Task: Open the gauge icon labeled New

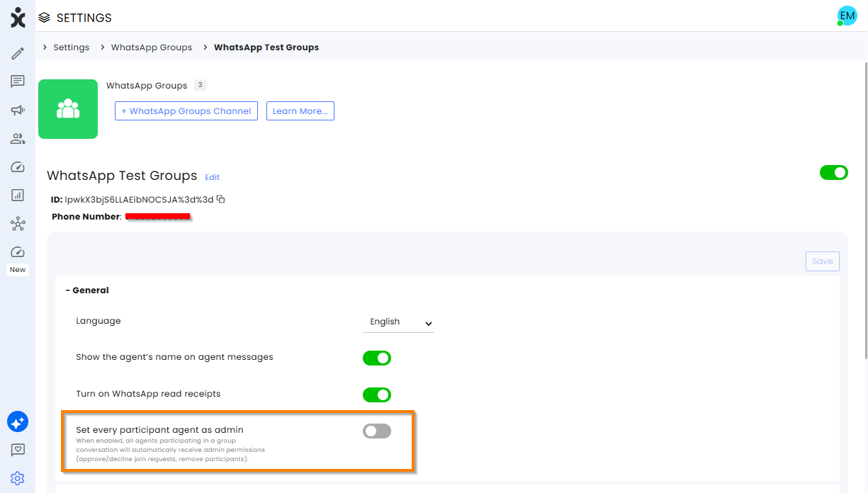Action: [18, 252]
